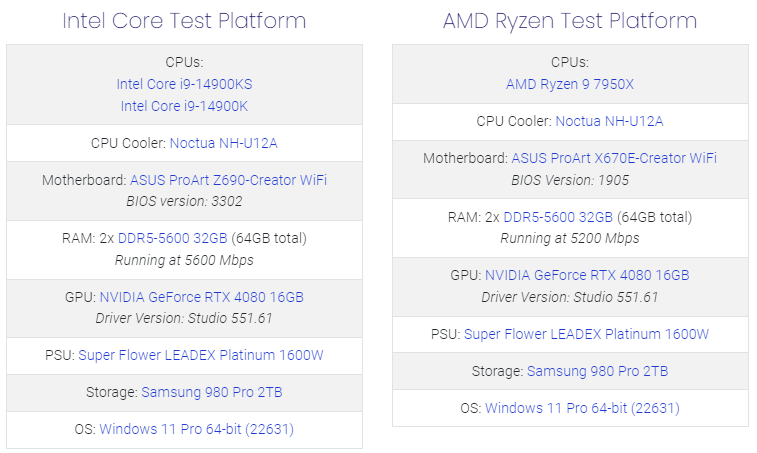Open RTX 4080 16GB link in Intel table
Viewport: 757px width, 453px height.
pyautogui.click(x=201, y=297)
